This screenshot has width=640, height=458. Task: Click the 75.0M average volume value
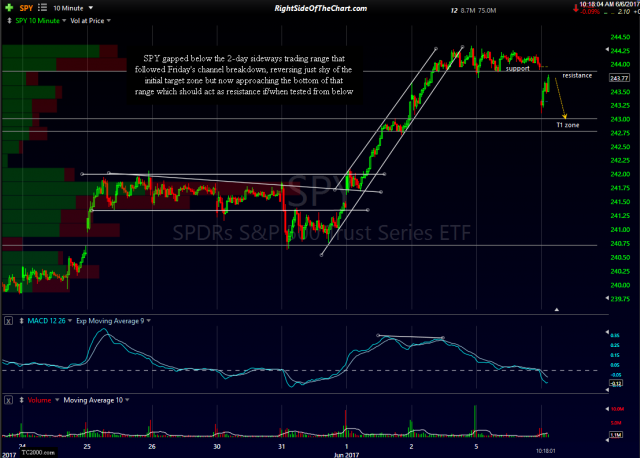click(487, 11)
